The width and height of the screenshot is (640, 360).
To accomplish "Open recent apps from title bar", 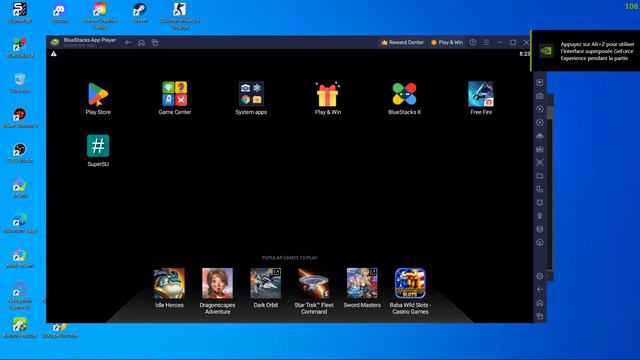I will (155, 42).
